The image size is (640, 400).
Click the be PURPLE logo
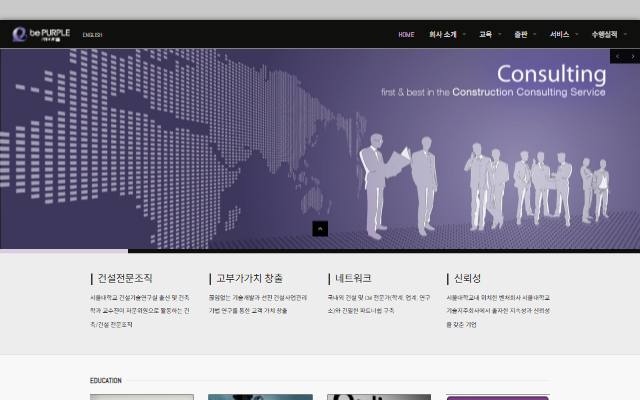click(x=41, y=34)
